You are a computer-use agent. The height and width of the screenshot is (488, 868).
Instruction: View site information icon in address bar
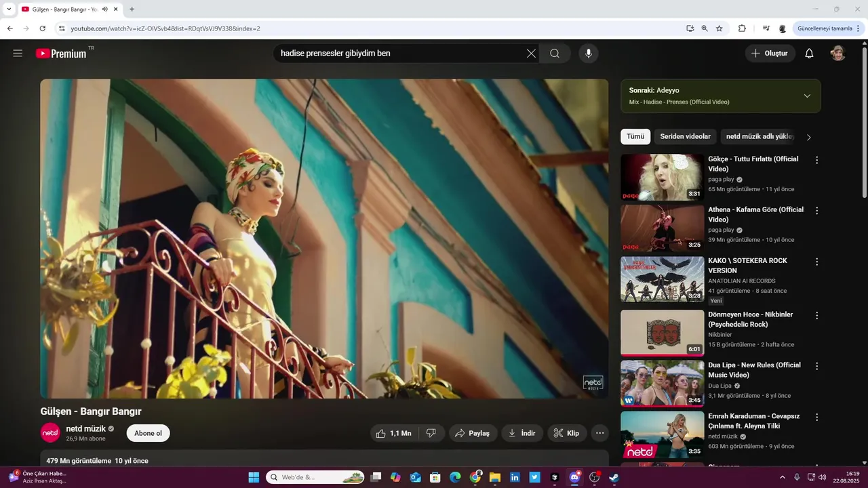62,28
